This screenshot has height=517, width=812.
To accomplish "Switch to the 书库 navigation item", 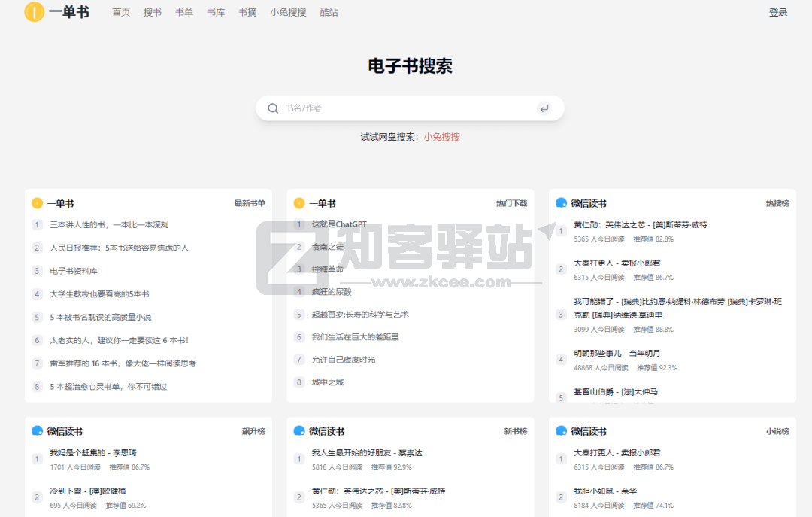I will (216, 12).
